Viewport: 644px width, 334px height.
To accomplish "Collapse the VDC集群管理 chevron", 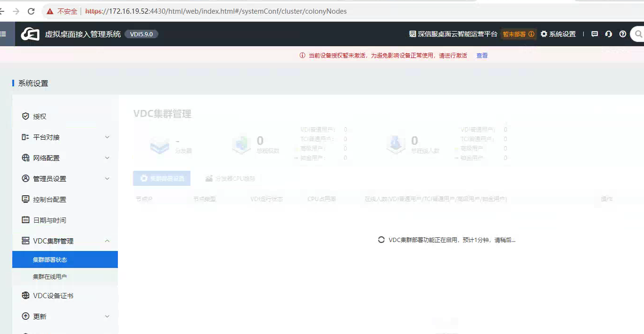I will tap(107, 241).
